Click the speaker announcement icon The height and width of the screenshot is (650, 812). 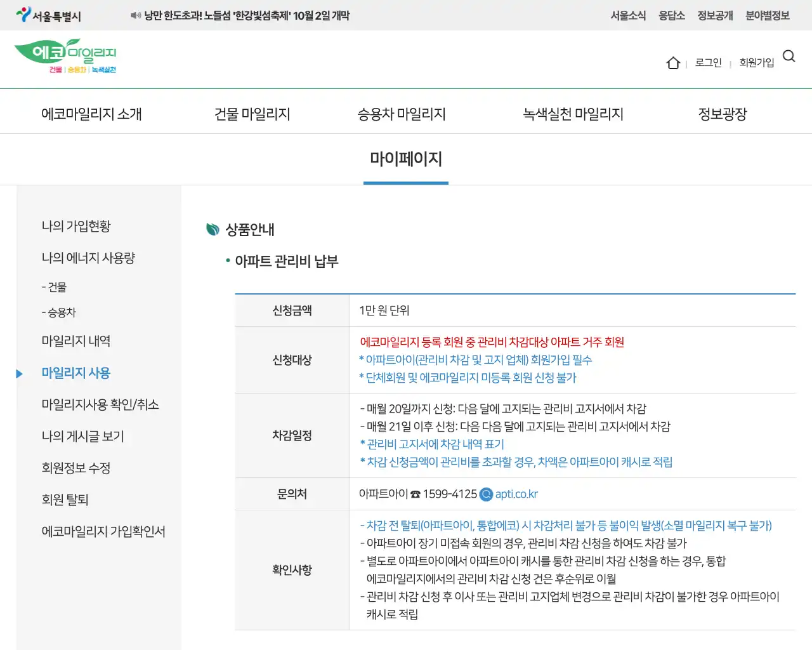coord(136,16)
